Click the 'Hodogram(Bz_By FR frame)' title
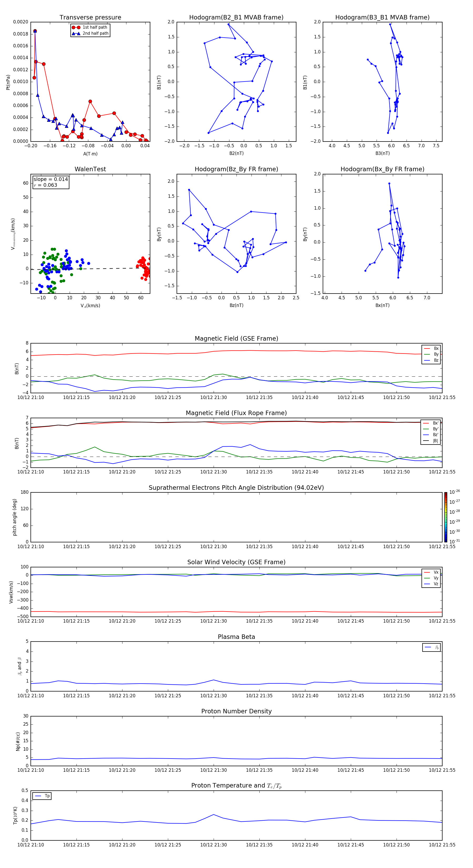Image resolution: width=473 pixels, height=868 pixels. click(x=236, y=169)
